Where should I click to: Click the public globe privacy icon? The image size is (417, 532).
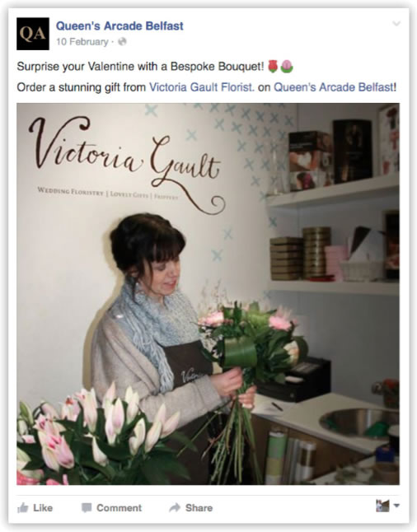coord(122,42)
